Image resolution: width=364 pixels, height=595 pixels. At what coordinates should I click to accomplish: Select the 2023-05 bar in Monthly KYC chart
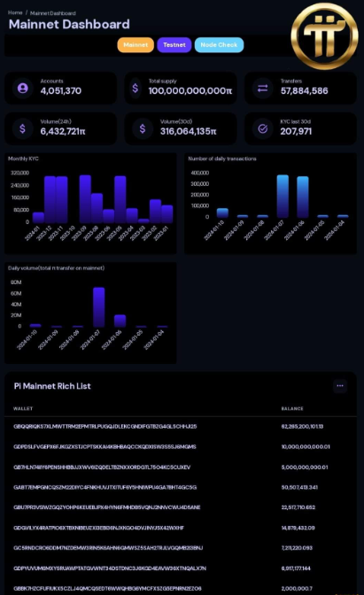coord(120,199)
